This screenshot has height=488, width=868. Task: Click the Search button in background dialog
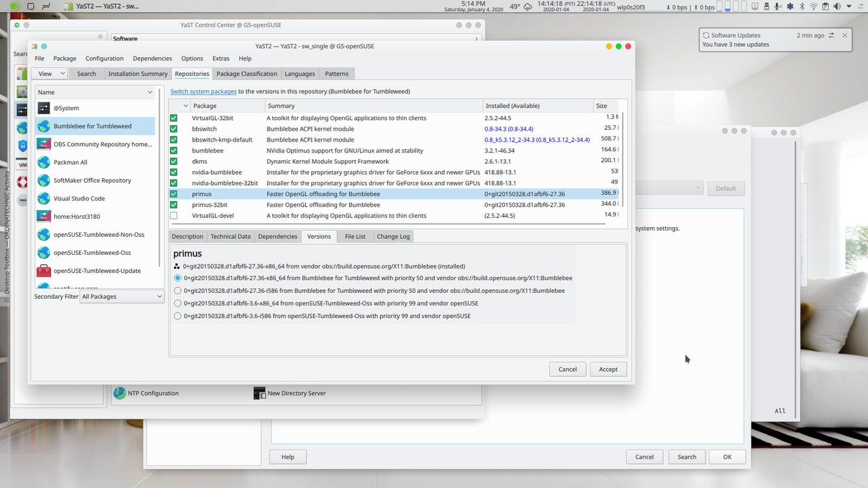click(x=687, y=457)
